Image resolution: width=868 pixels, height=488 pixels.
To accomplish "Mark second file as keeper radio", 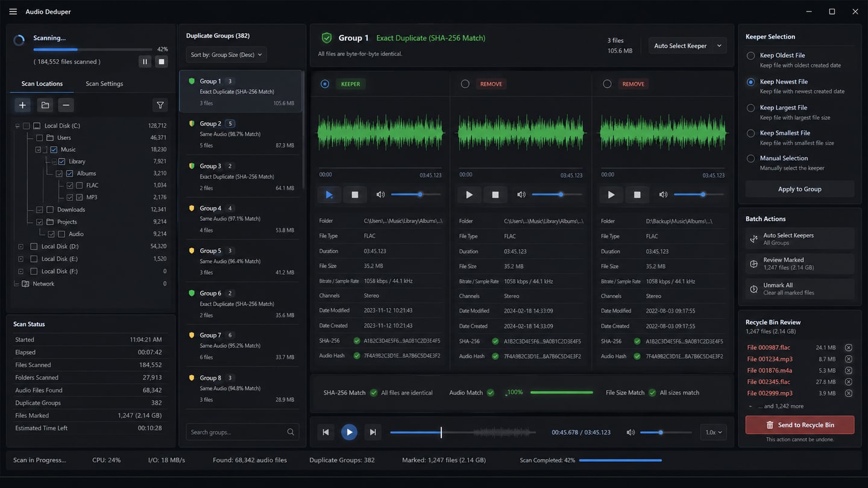I will [x=465, y=84].
